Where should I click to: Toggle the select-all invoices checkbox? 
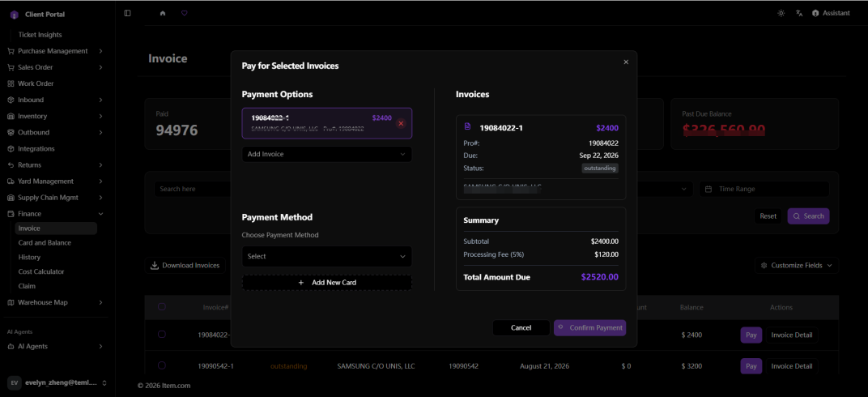point(162,307)
